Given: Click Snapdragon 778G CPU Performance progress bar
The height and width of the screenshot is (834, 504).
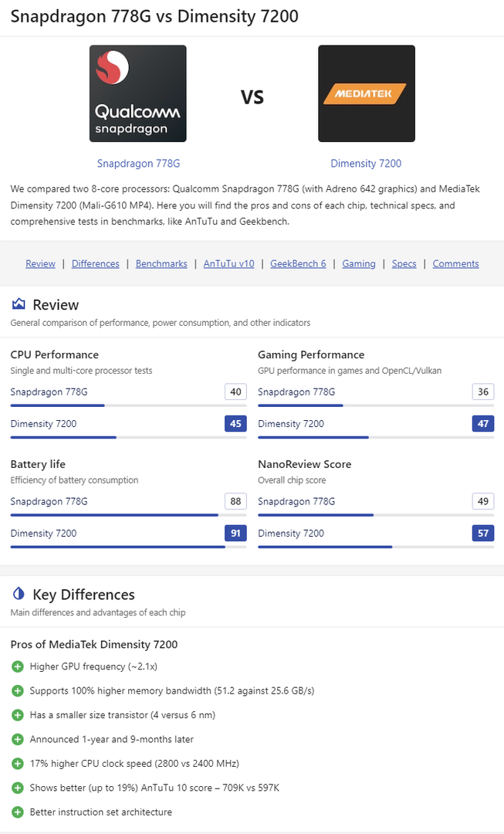Looking at the screenshot, I should point(129,406).
